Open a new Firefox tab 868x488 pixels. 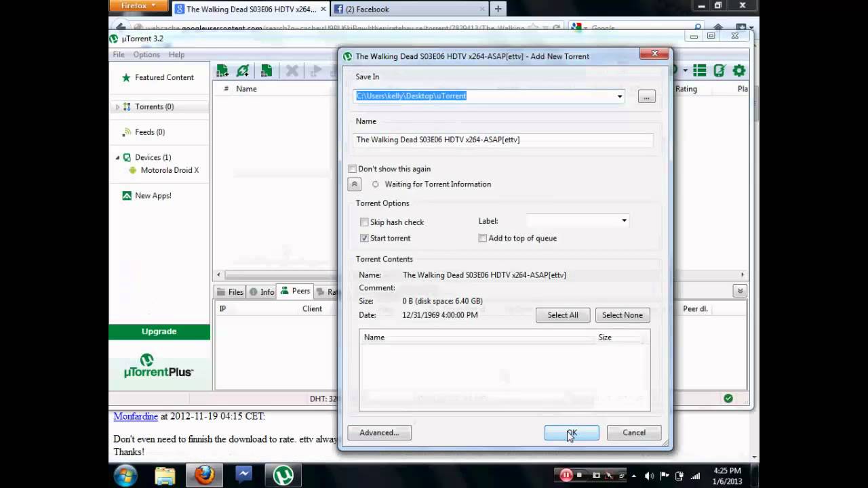498,9
